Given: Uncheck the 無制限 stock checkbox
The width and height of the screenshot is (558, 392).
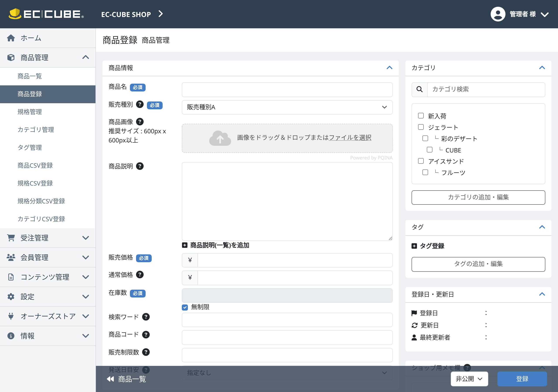Looking at the screenshot, I should pos(185,308).
